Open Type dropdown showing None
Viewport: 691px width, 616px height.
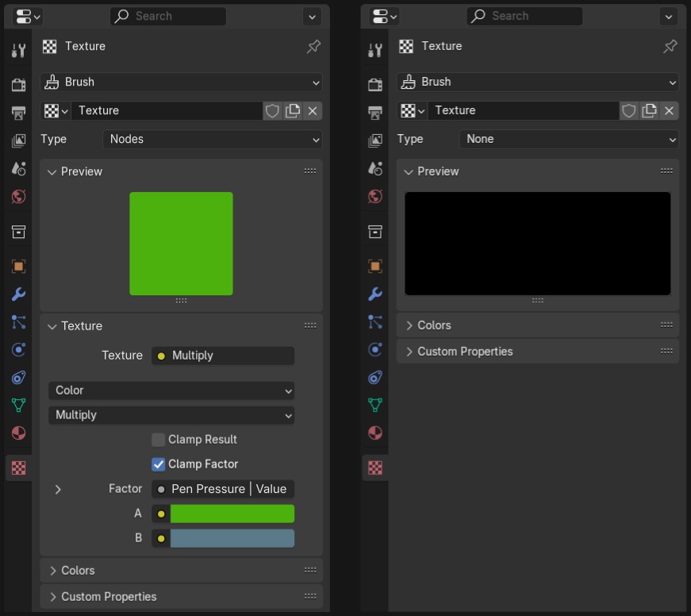[x=569, y=140]
